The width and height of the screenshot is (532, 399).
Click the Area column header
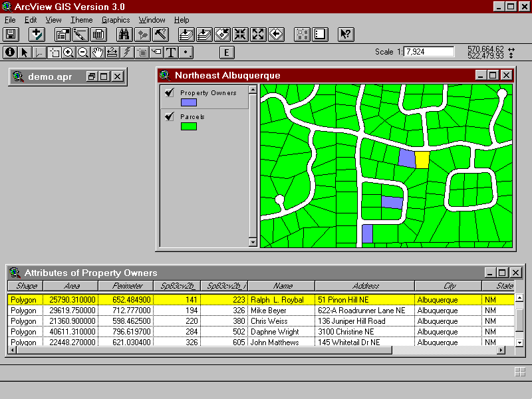70,286
